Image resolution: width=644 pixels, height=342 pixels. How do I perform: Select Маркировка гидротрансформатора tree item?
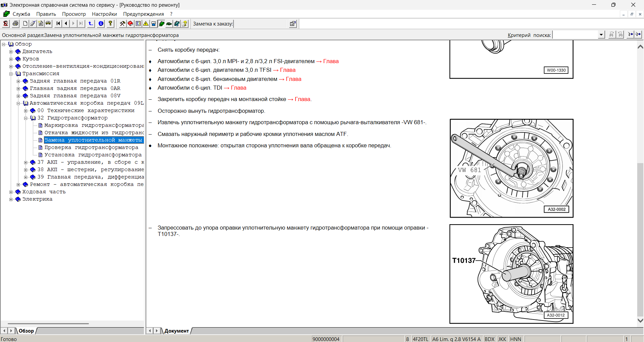point(94,125)
